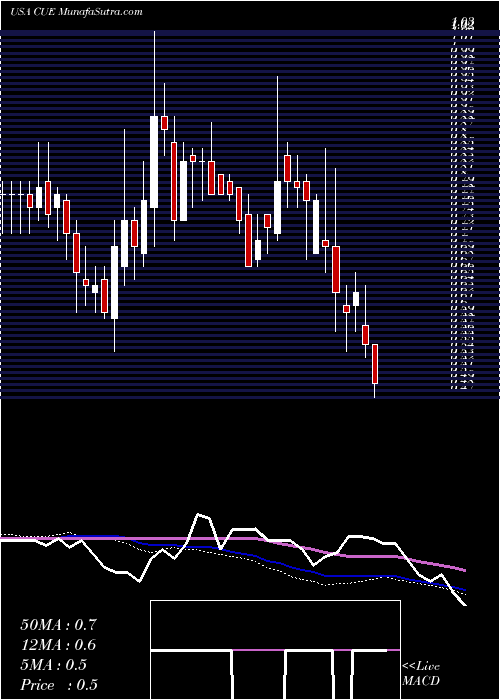Click the '<<Live MACD' label
Image resolution: width=500 pixels, height=700 pixels.
click(421, 674)
